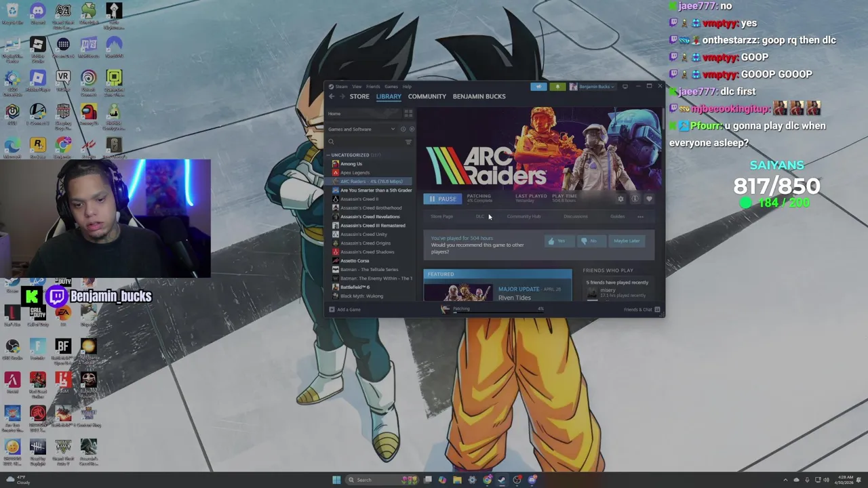The width and height of the screenshot is (868, 488).
Task: Select Are You Smarter than a 5th Grader
Action: pyautogui.click(x=372, y=190)
